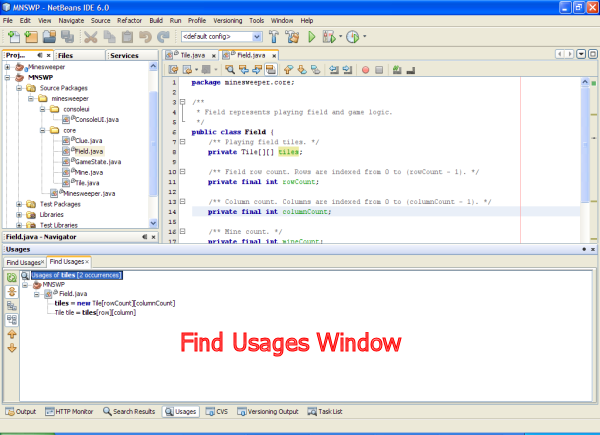Click the Undo arrow icon

[145, 37]
